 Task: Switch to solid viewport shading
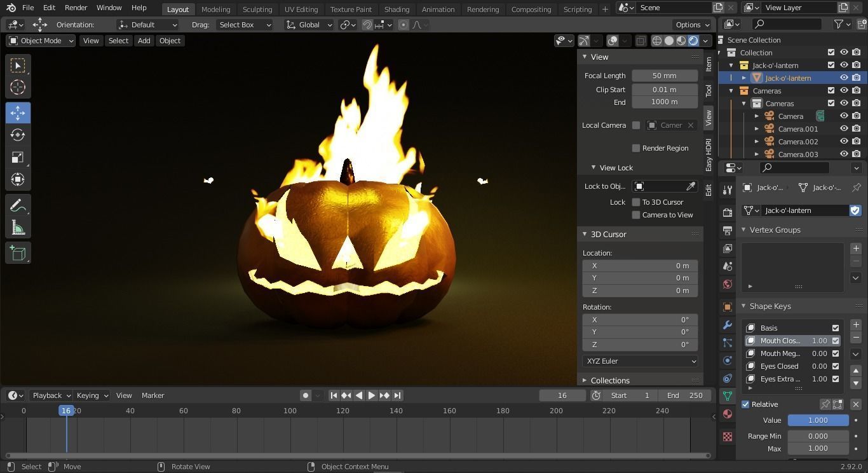(x=669, y=41)
